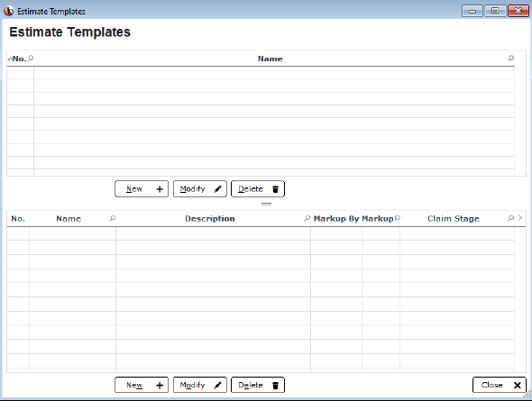Screen dimensions: 532x401
Task: Click the application icon in title bar
Action: pos(8,11)
